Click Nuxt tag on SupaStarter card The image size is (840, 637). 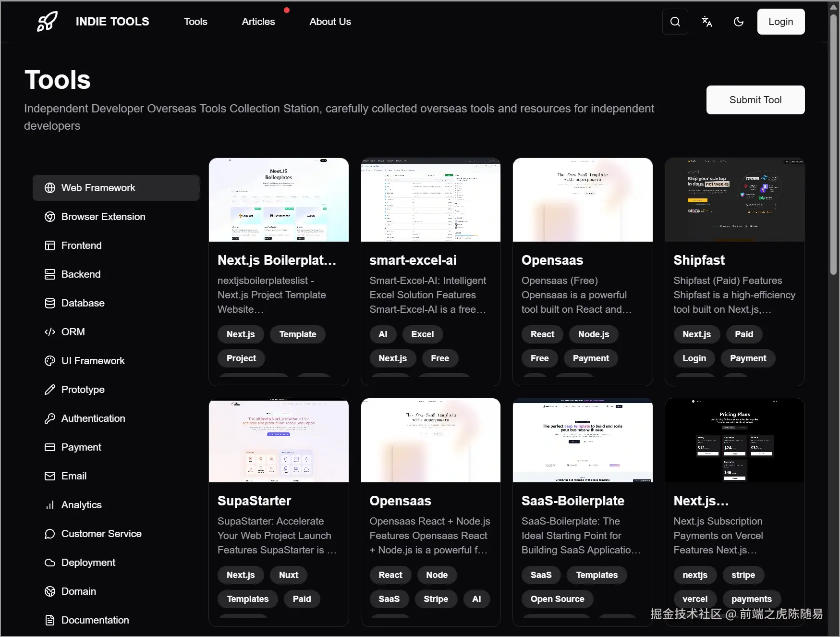[289, 575]
